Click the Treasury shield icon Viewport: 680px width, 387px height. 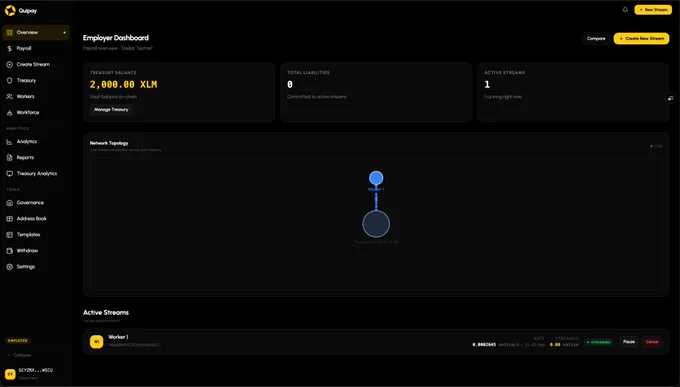pos(10,81)
